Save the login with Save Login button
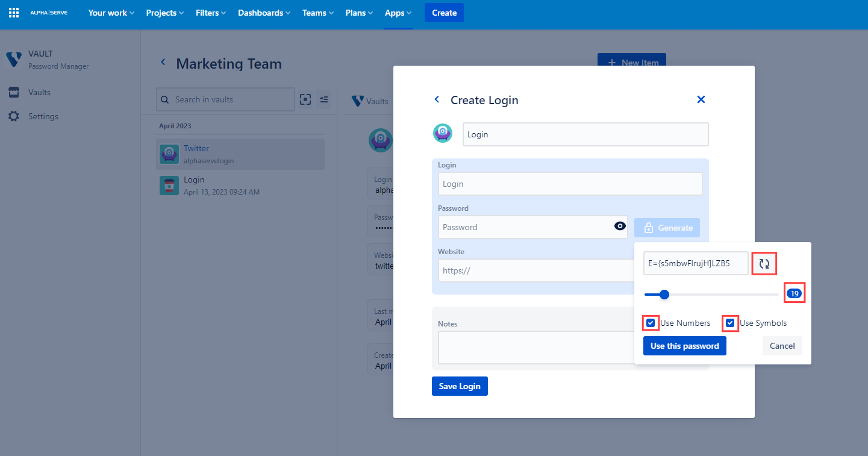Viewport: 868px width, 456px height. pyautogui.click(x=460, y=386)
